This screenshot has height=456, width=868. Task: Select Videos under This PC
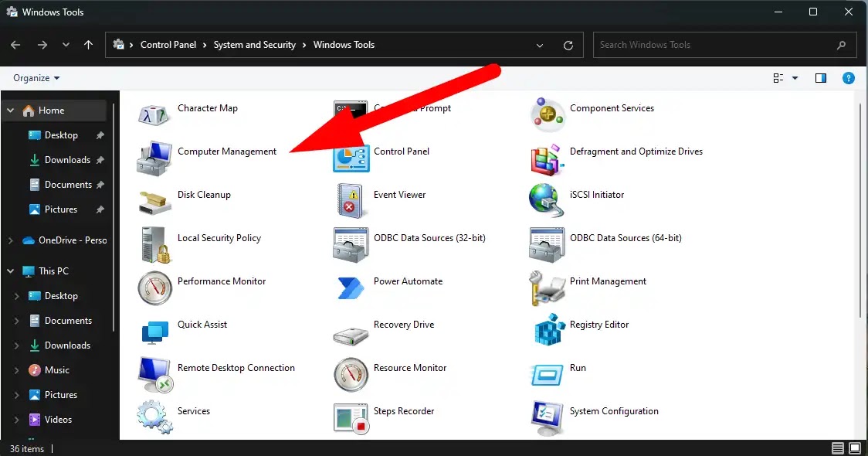pyautogui.click(x=58, y=420)
